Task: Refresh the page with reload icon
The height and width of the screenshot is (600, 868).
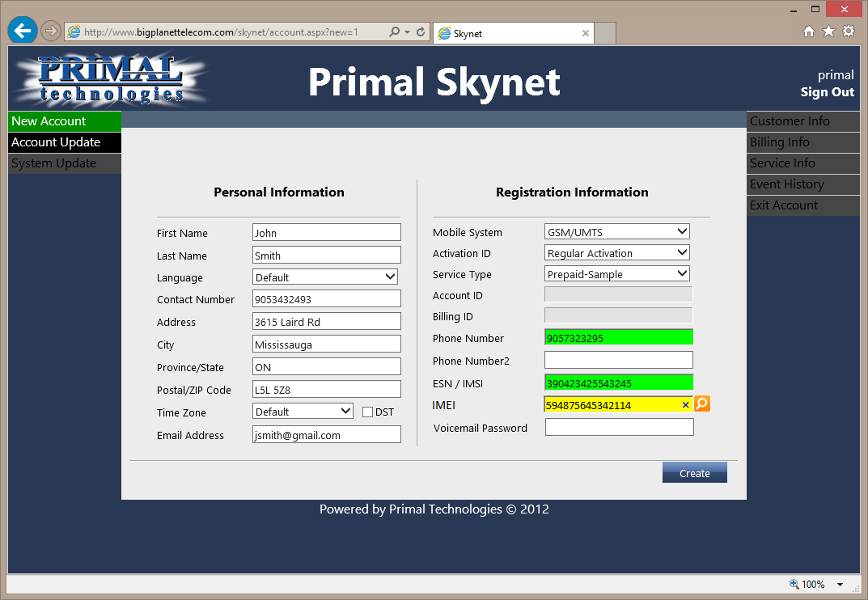Action: tap(421, 32)
